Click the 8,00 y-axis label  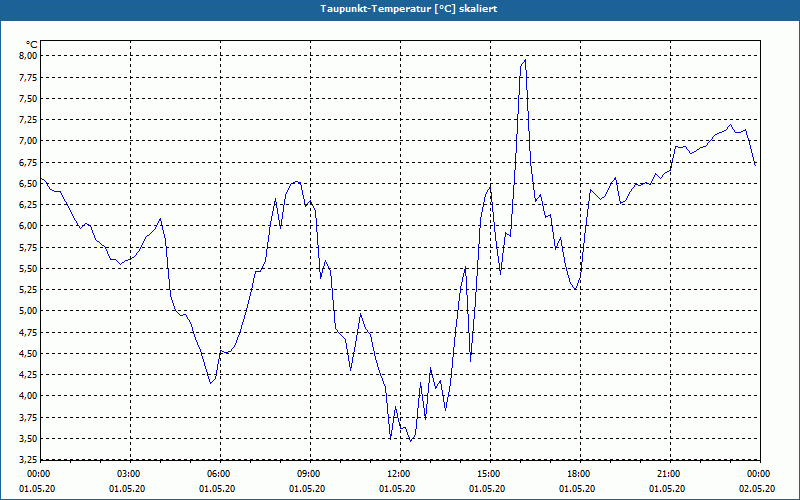[27, 56]
